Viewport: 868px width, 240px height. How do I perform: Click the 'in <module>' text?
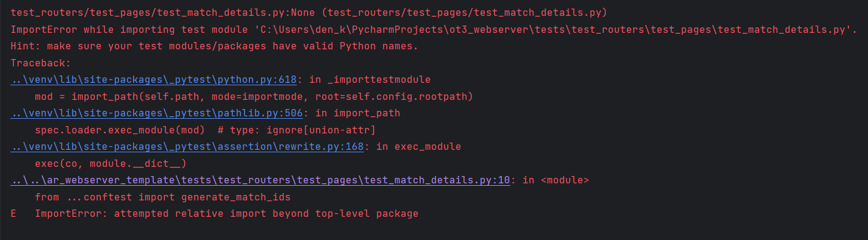click(x=555, y=180)
